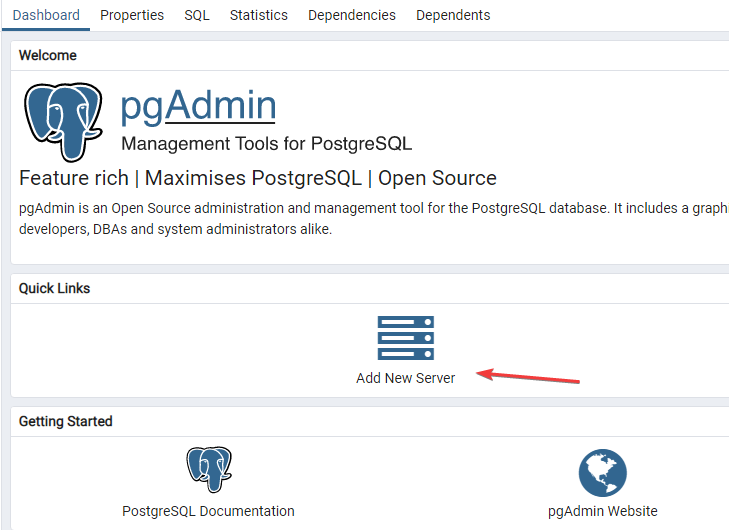Open the pgAdmin Website link text
Viewport: 729px width, 530px height.
[x=603, y=511]
